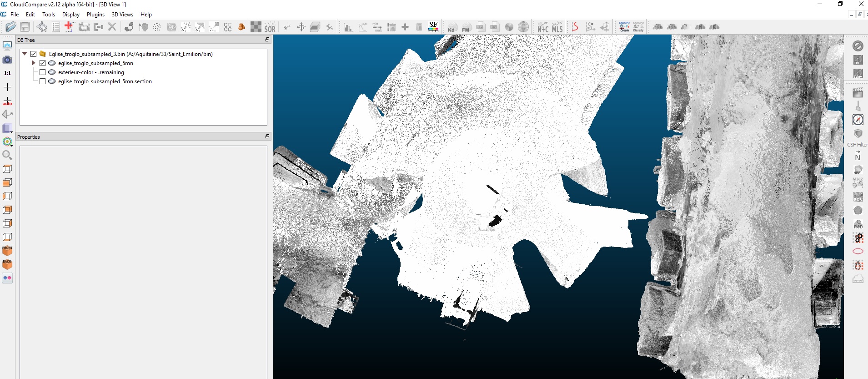Screen dimensions: 868x379
Task: Enable eglise_troglo_subsampled_5mn.section checkbox
Action: coord(42,81)
